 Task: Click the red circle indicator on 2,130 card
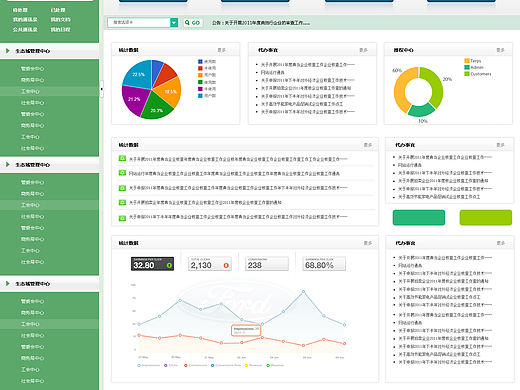pos(226,265)
